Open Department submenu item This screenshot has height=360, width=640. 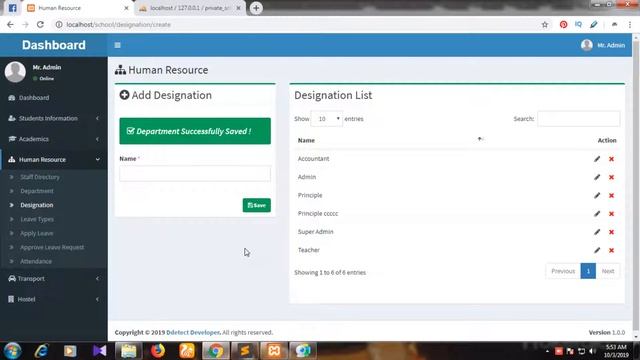coord(37,191)
